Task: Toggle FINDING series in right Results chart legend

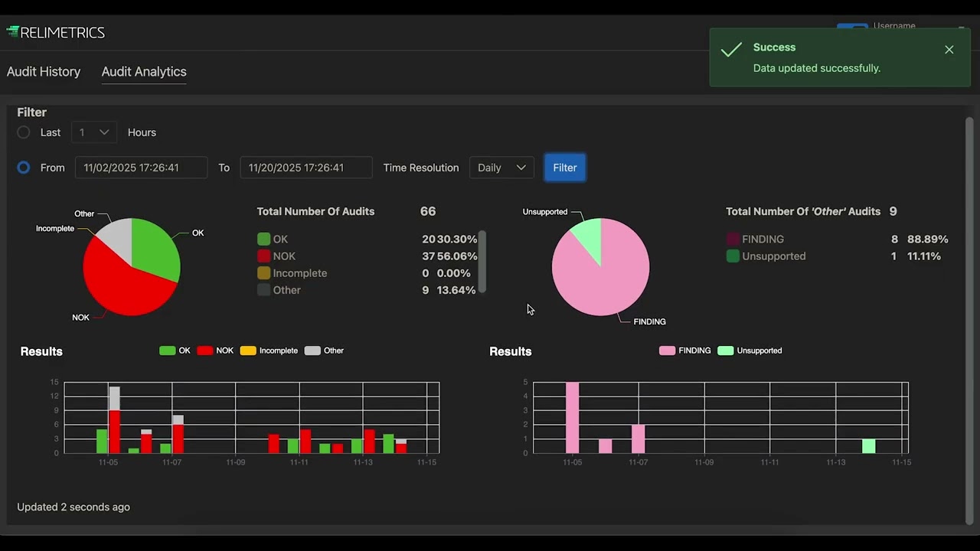Action: (684, 350)
